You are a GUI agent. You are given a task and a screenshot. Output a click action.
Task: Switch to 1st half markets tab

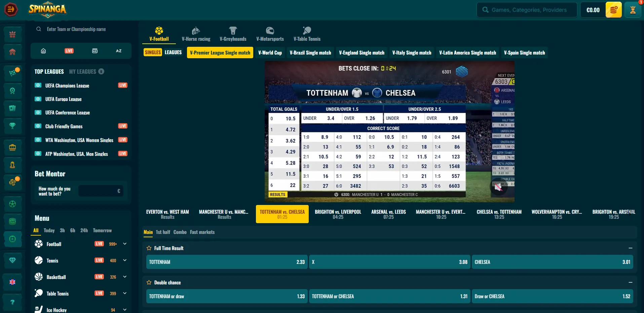[x=163, y=232]
